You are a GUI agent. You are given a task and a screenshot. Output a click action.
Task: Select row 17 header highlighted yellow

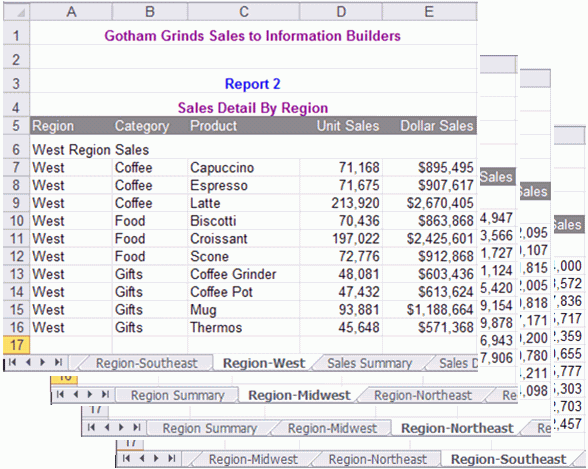pyautogui.click(x=16, y=345)
